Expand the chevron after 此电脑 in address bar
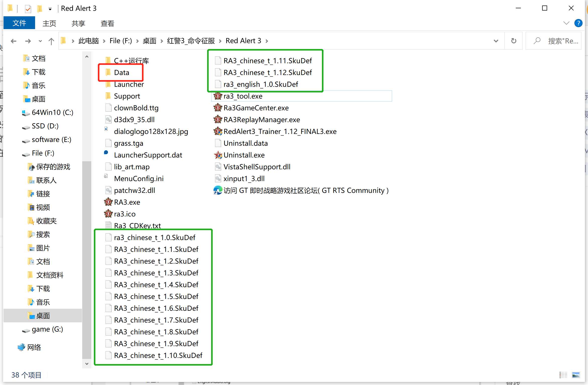The image size is (588, 385). pyautogui.click(x=73, y=41)
